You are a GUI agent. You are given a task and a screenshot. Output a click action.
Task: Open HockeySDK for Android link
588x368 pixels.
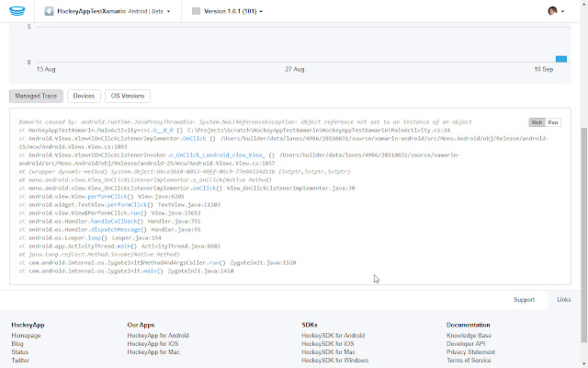(333, 335)
